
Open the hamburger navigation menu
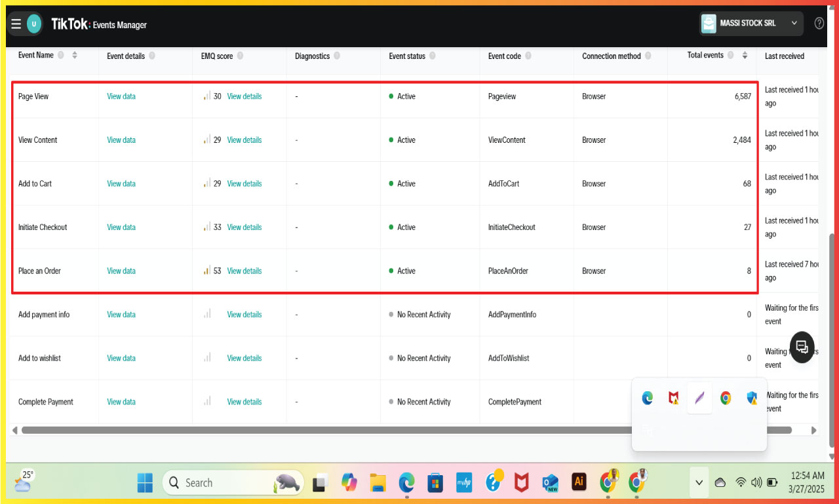(16, 24)
